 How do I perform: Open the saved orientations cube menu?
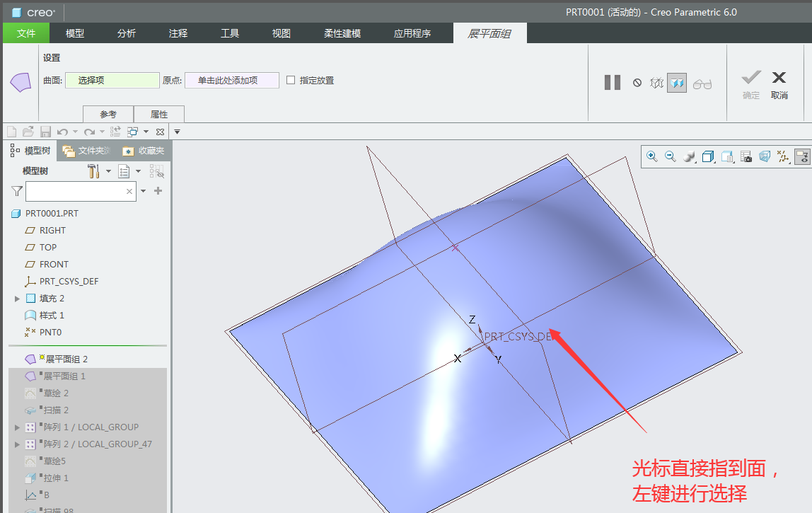tap(708, 156)
